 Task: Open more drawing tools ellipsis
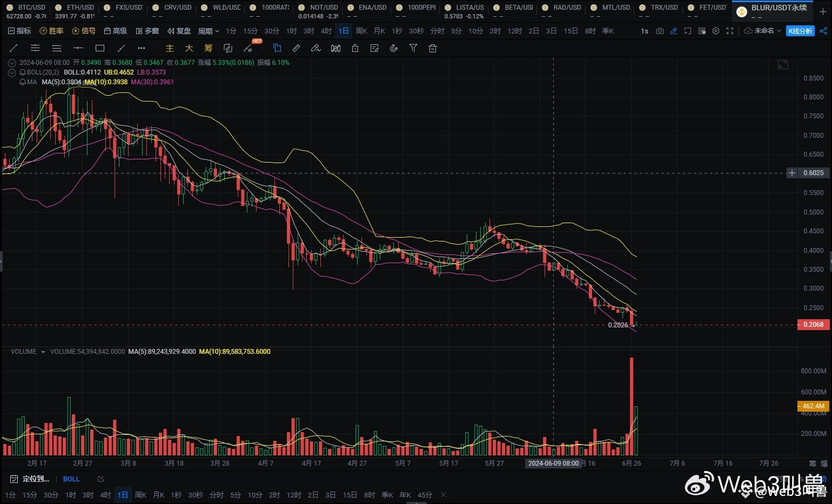pyautogui.click(x=142, y=48)
